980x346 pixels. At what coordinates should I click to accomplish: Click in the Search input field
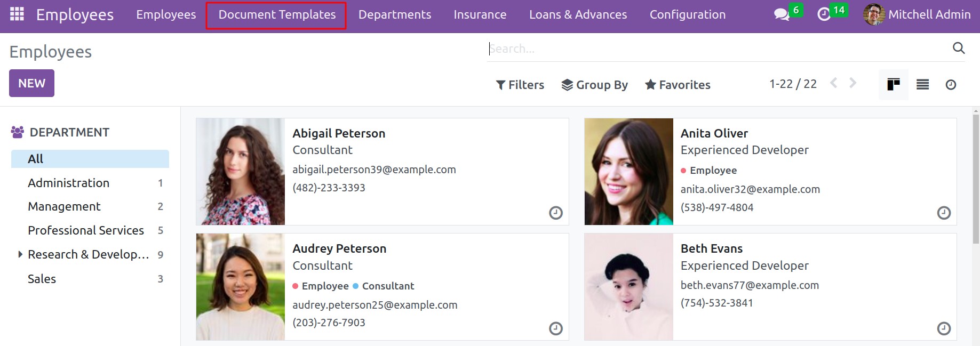tap(715, 49)
